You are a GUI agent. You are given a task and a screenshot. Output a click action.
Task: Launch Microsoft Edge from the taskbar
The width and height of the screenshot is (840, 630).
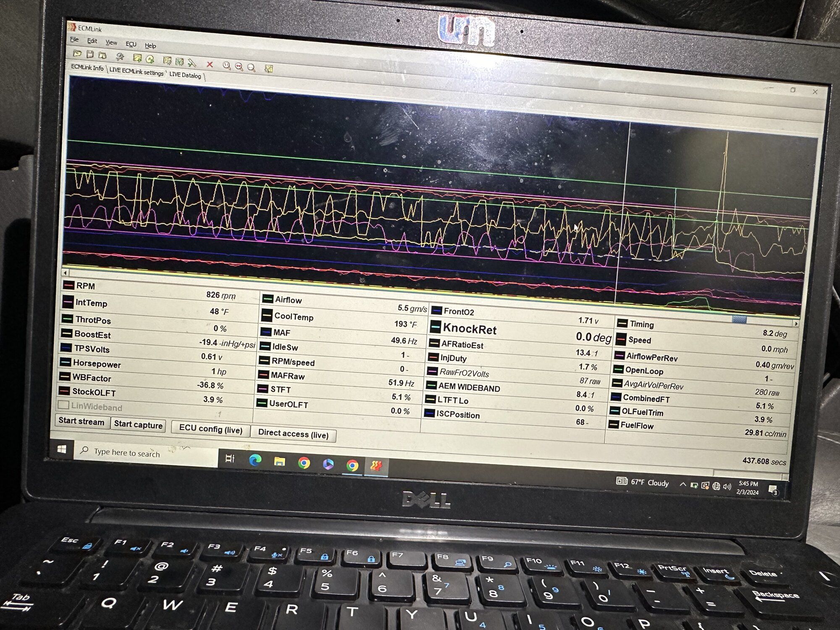255,460
